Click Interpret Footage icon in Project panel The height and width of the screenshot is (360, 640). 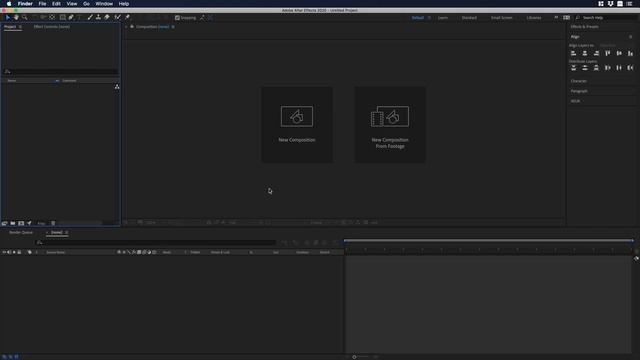coord(4,223)
